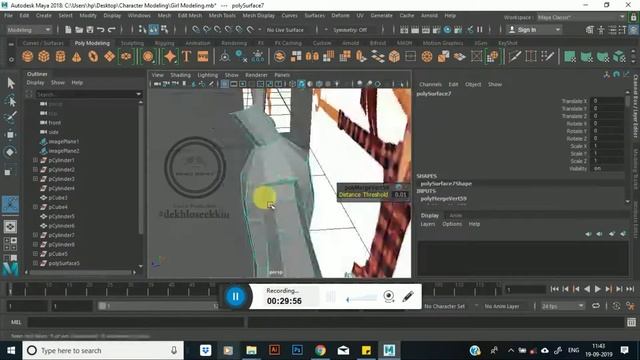Open the Layers menu in Layer Editor

tap(427, 224)
